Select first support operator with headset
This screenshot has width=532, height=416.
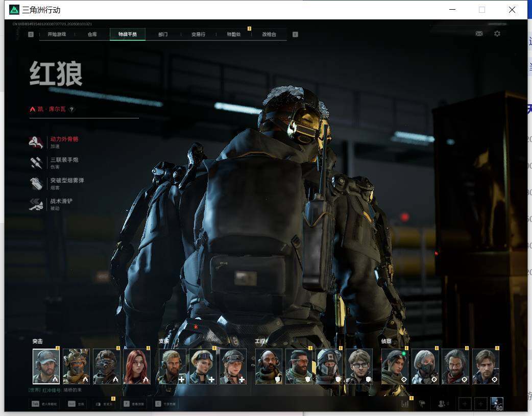(x=173, y=366)
